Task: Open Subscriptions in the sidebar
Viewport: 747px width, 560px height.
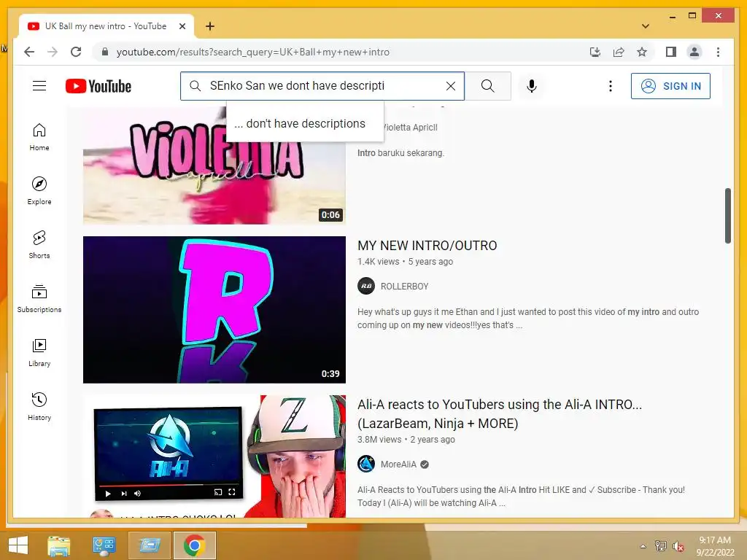Action: click(39, 298)
